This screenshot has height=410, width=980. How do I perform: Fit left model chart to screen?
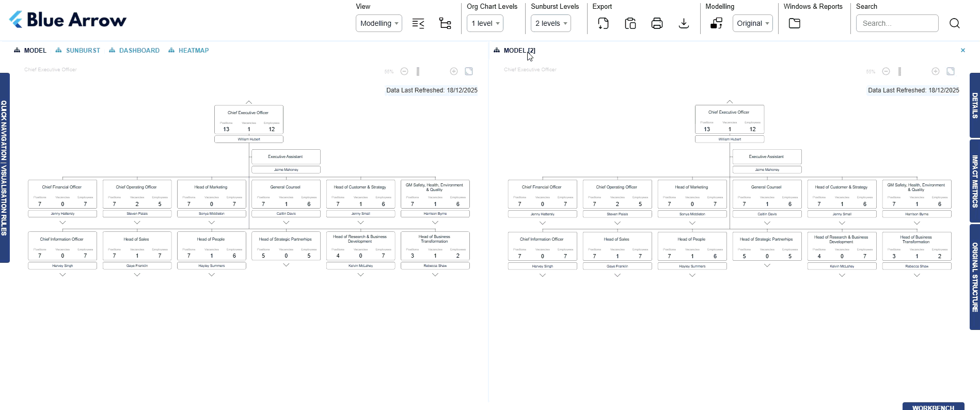(469, 71)
